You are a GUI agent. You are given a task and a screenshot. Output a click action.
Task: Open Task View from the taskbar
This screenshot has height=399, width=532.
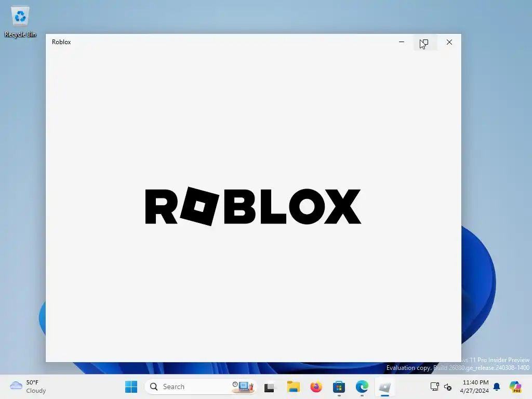270,387
